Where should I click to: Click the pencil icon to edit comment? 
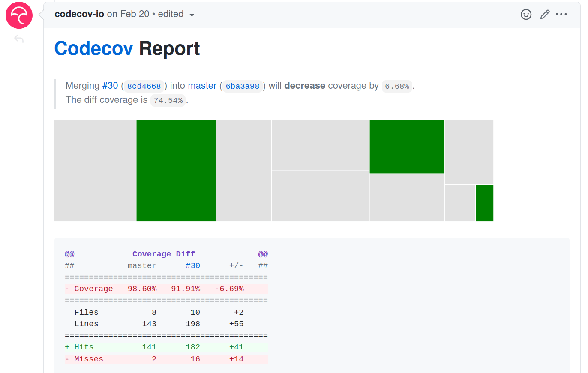(545, 14)
